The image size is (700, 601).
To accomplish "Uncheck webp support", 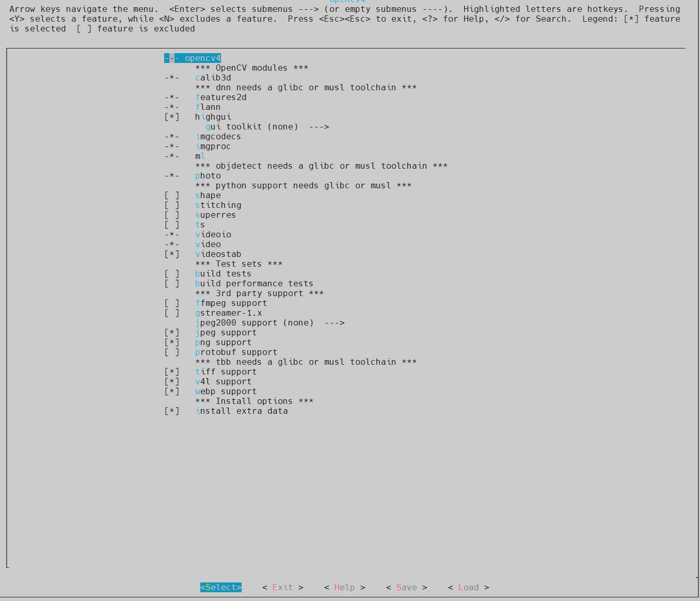I will click(172, 392).
